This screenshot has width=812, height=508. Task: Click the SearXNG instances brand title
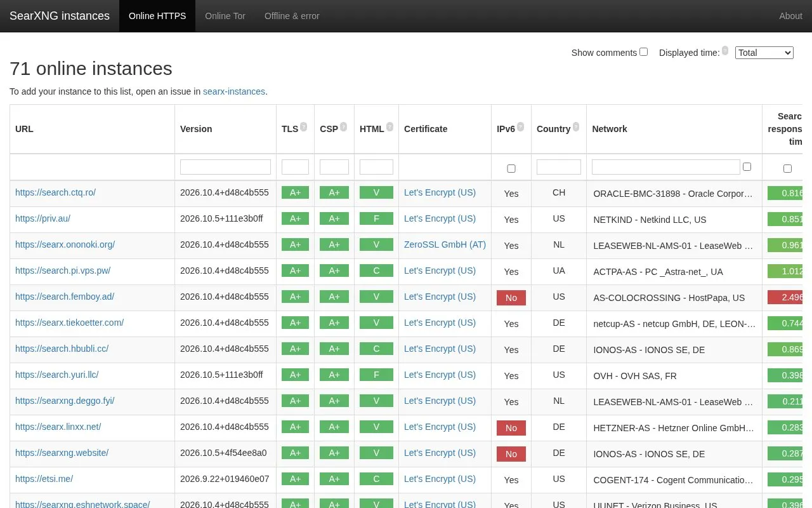click(60, 16)
